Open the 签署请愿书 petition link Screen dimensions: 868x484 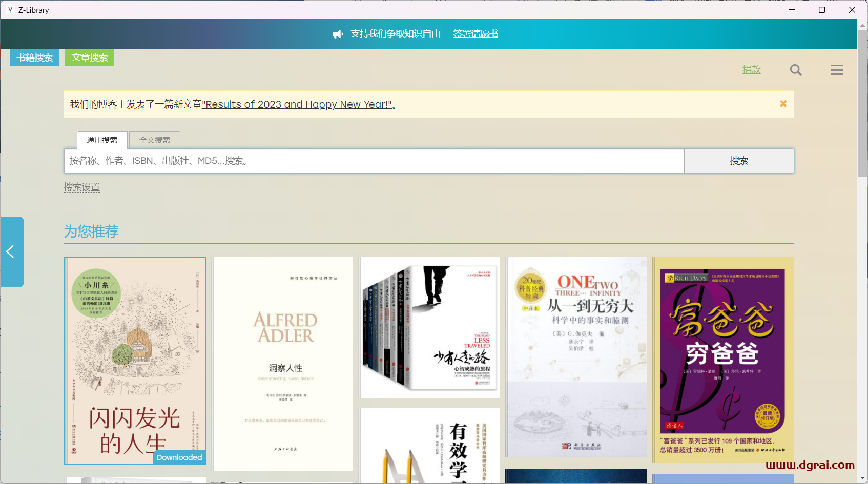[476, 34]
